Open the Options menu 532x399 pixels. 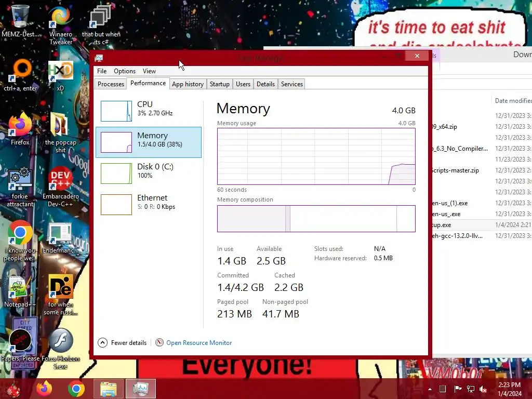[125, 71]
